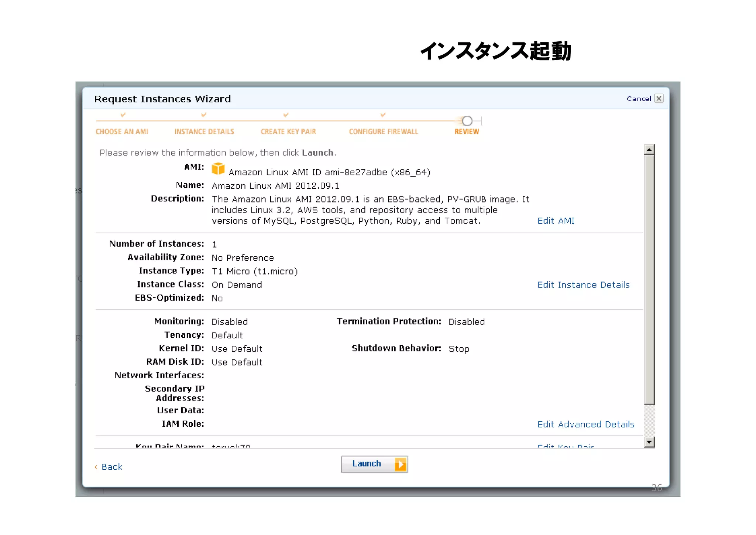Click the Launch button's orange arrow icon
Image resolution: width=756 pixels, height=535 pixels.
click(x=400, y=464)
